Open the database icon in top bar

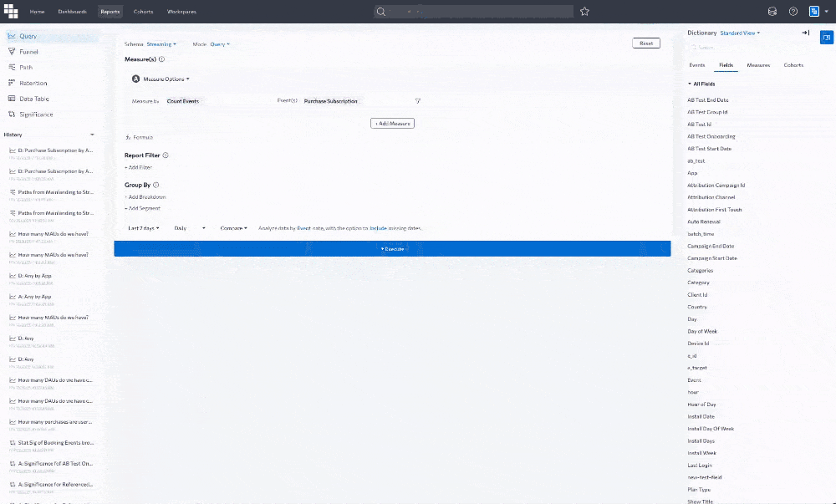(x=772, y=11)
